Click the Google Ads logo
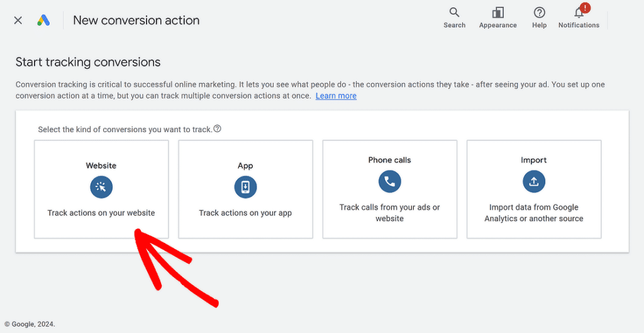Screen dimensions: 644x333 pos(43,20)
